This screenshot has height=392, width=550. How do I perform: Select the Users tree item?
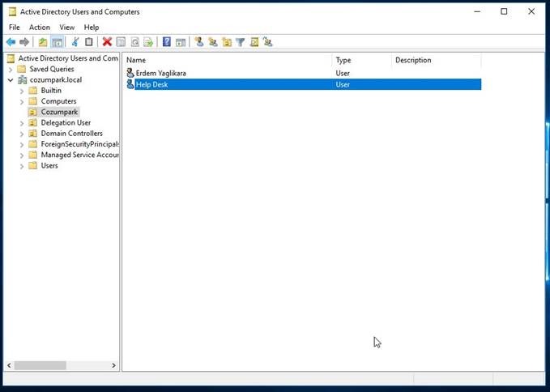(49, 165)
